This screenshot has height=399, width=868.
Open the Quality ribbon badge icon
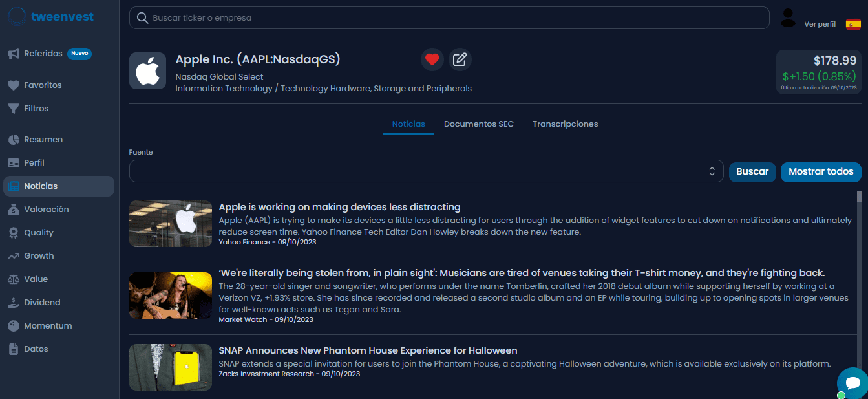pyautogui.click(x=14, y=233)
